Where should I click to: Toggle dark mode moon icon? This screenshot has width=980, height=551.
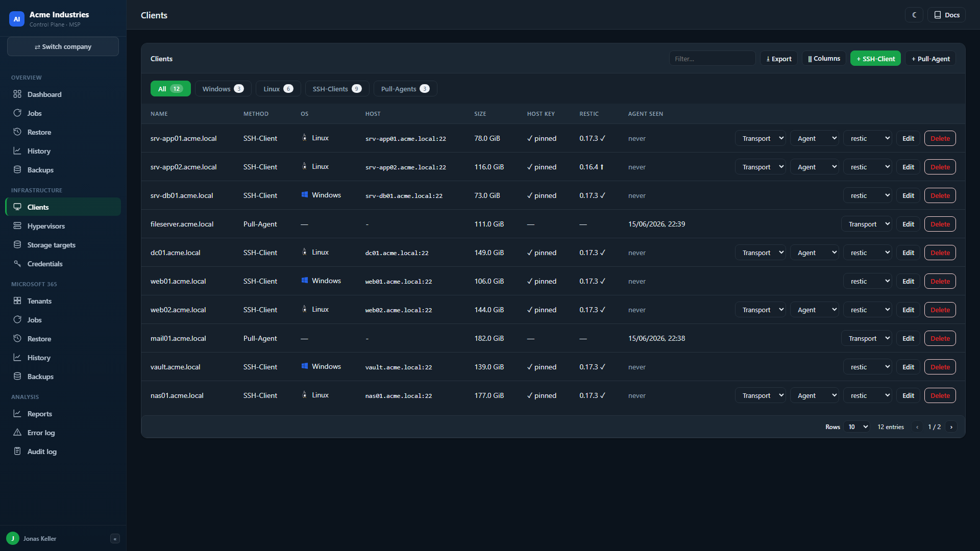[914, 15]
